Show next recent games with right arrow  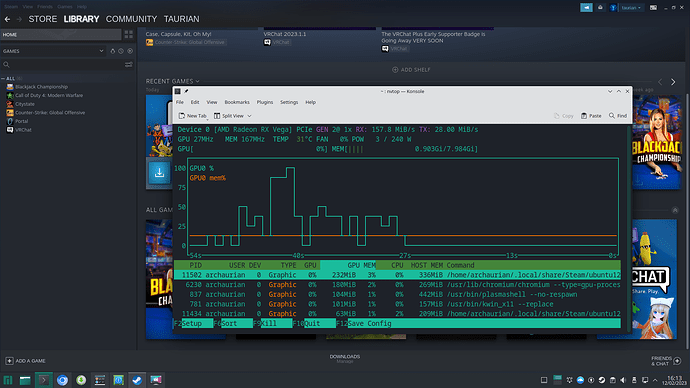(673, 82)
